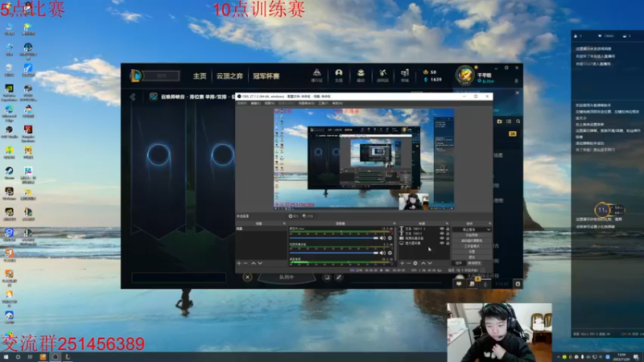644x362 pixels.
Task: Open the 视图 menu in OBS
Action: pos(269,104)
